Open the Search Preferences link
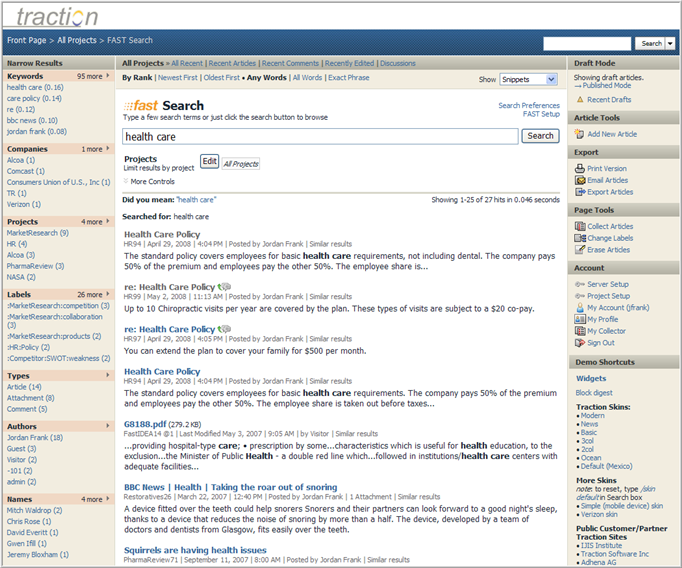Image resolution: width=682 pixels, height=568 pixels. (x=529, y=105)
